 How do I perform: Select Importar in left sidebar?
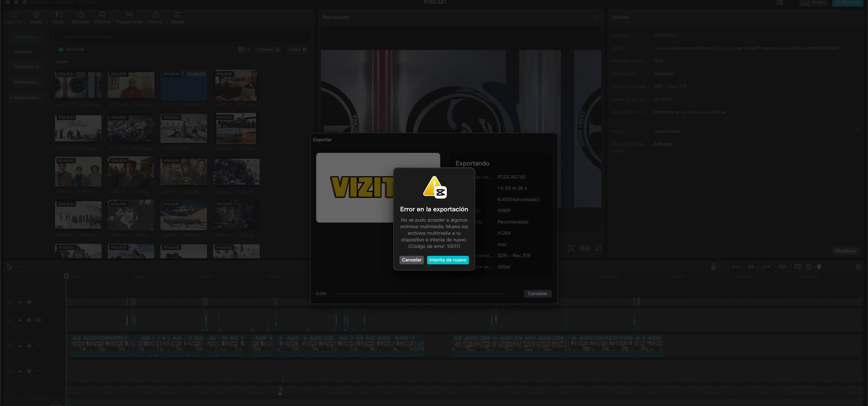point(23,52)
